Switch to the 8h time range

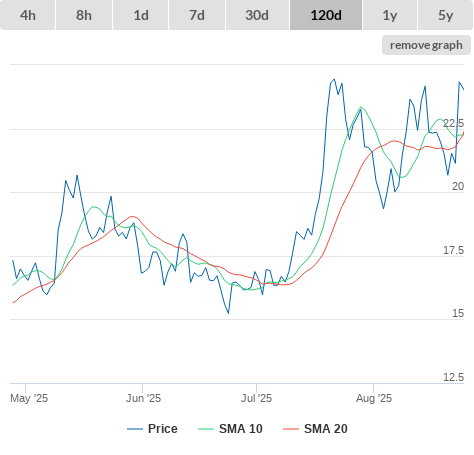click(x=84, y=15)
